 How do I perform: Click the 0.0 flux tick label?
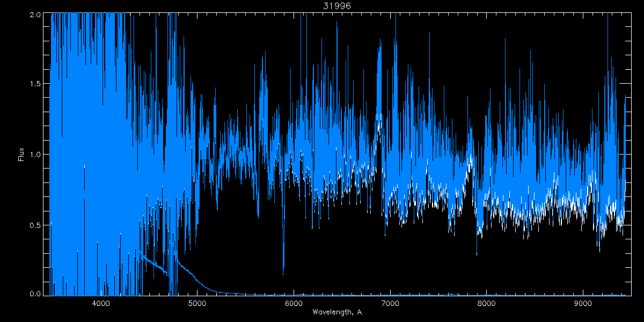click(x=35, y=293)
